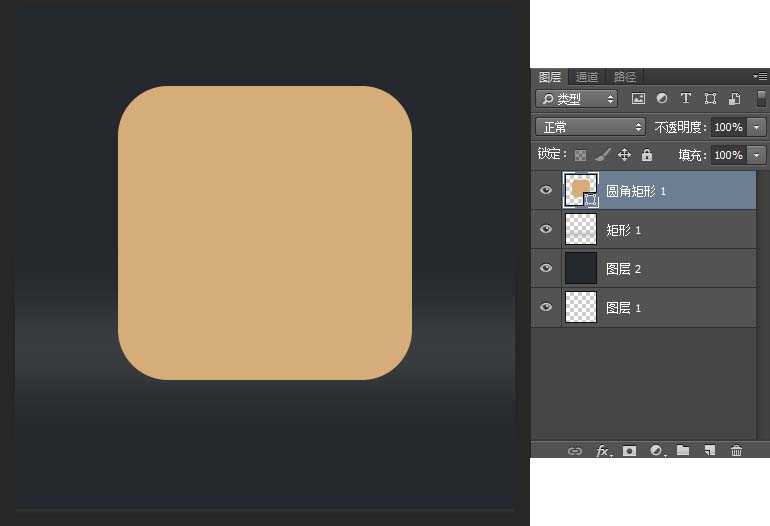Add a layer mask
Screen dimensions: 770x526
click(x=629, y=451)
